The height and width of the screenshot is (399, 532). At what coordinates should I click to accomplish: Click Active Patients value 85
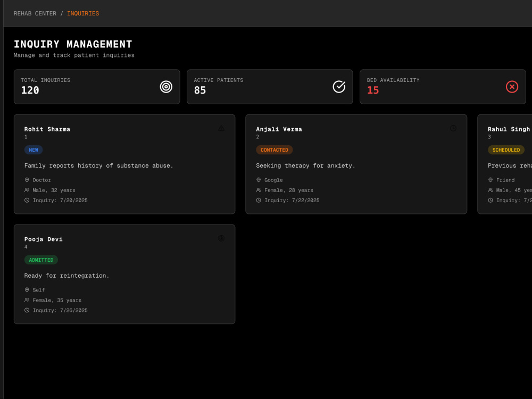[x=200, y=90]
